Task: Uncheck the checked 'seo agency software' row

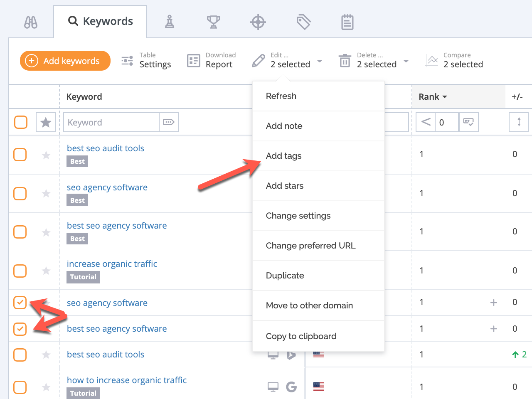Action: click(x=20, y=303)
